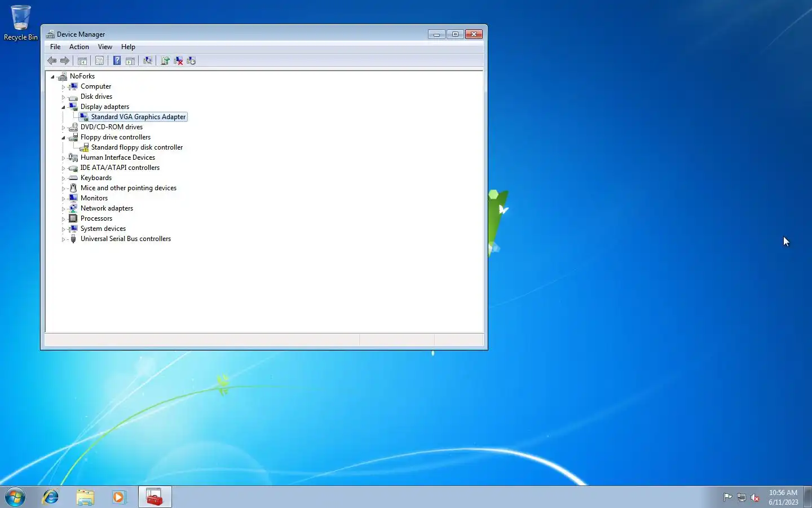Open the Windows Start menu orb
The height and width of the screenshot is (508, 812).
click(15, 497)
